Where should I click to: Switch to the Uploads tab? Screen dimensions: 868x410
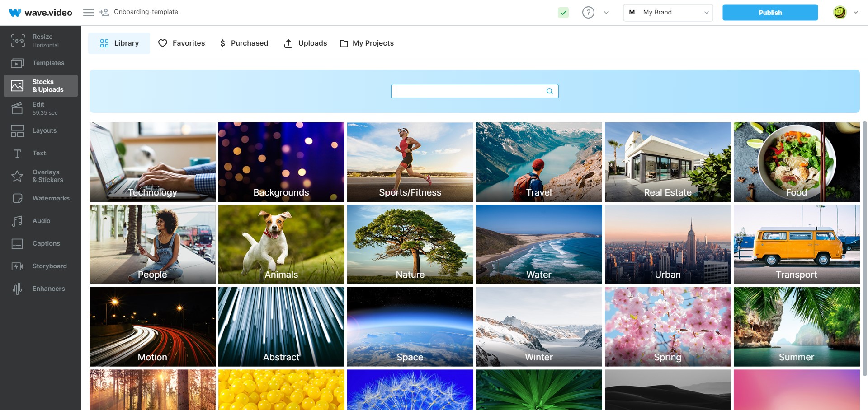tap(306, 43)
